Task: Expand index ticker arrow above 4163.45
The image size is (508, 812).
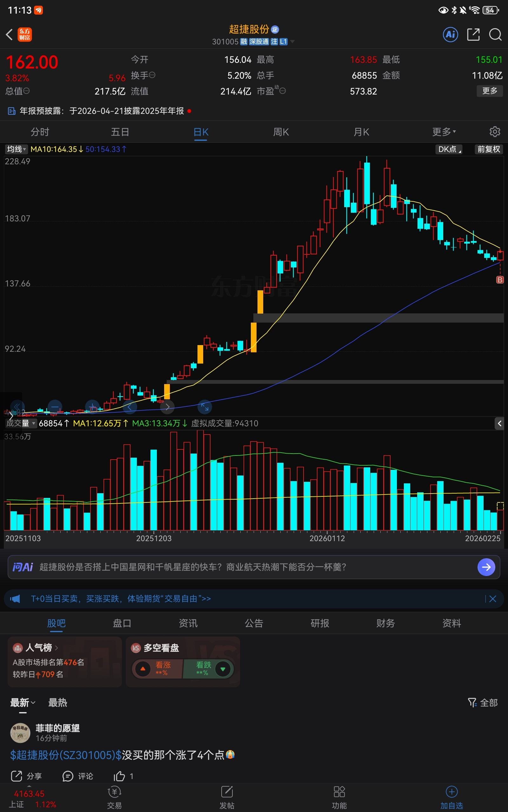Action: [x=29, y=786]
